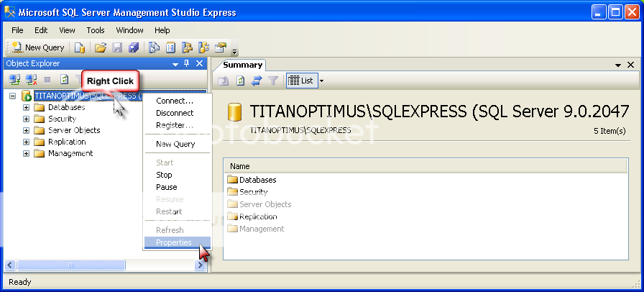Click the Save All icon

tap(134, 47)
